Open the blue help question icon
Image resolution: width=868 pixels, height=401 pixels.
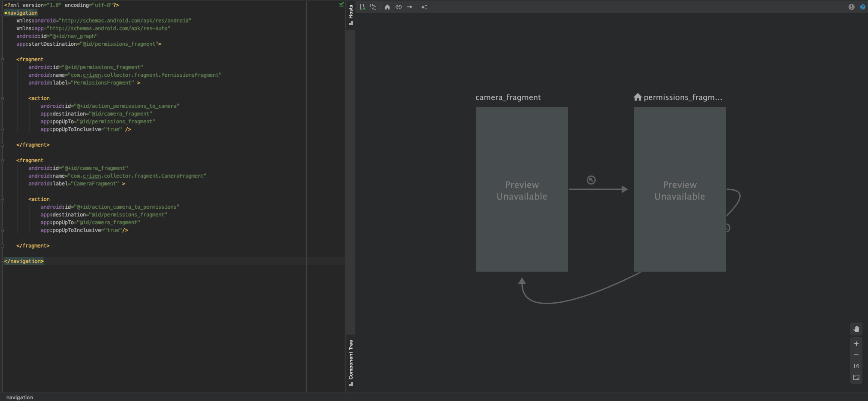[863, 7]
